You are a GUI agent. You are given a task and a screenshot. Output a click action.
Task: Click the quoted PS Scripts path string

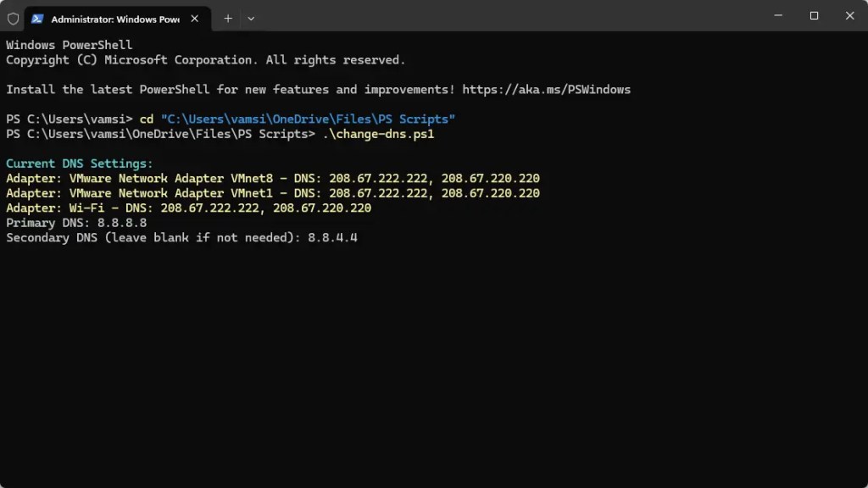tap(308, 119)
